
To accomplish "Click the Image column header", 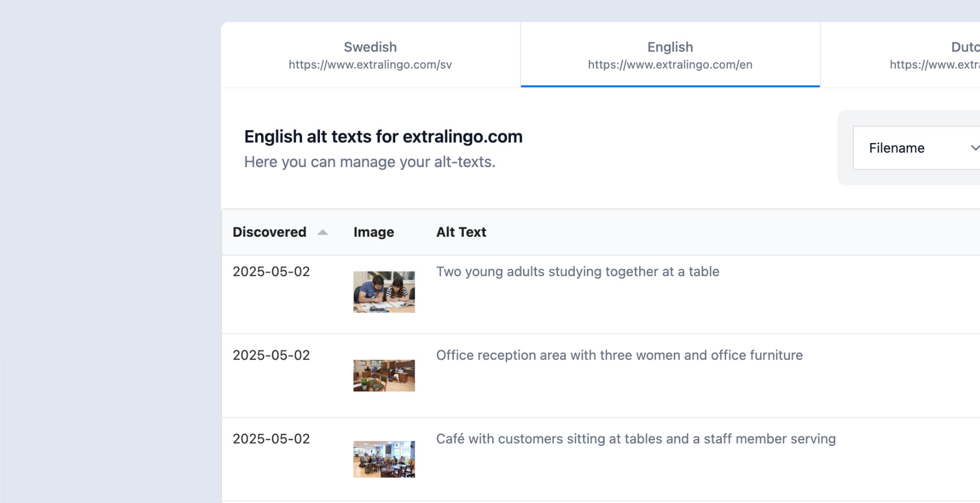I will point(374,232).
